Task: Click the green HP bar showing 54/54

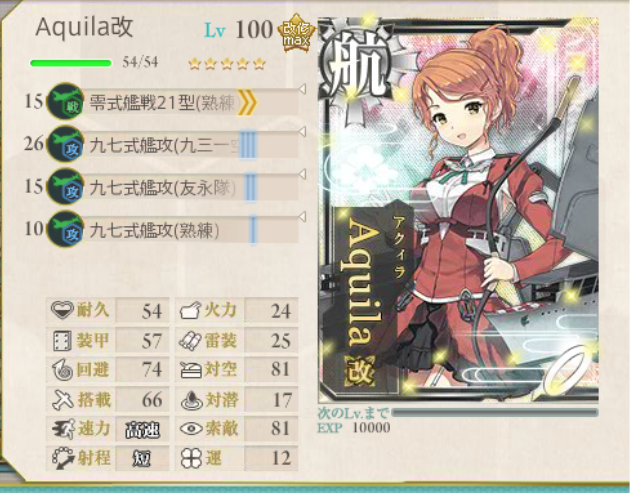Action: coord(71,63)
